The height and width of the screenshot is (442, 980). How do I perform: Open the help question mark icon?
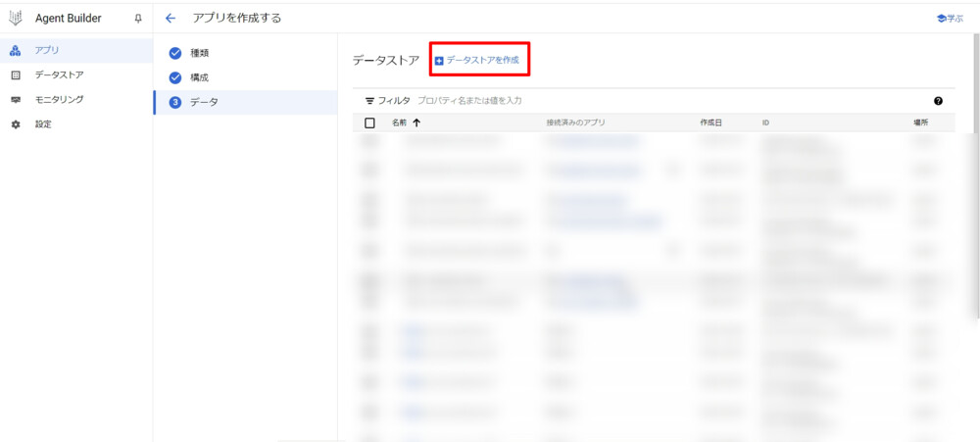(x=938, y=101)
